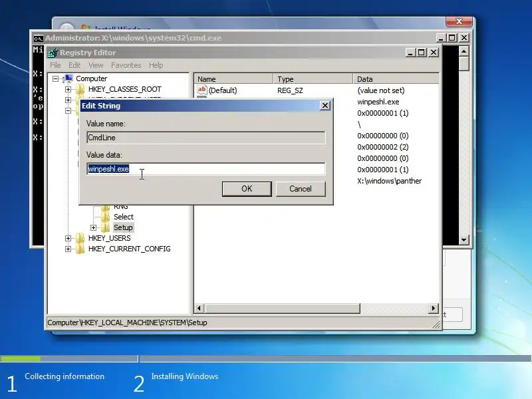Viewport: 532px width, 399px height.
Task: Click cmd window scroll up arrow
Action: click(x=464, y=51)
